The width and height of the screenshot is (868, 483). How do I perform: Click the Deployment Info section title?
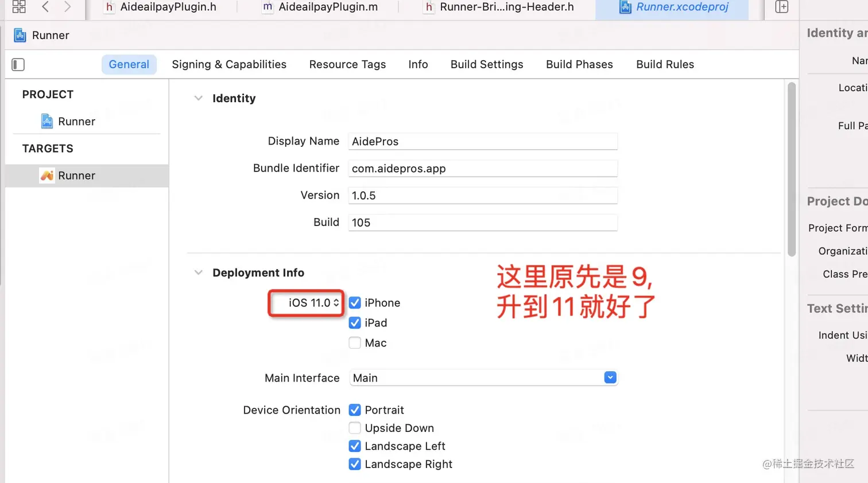tap(258, 272)
